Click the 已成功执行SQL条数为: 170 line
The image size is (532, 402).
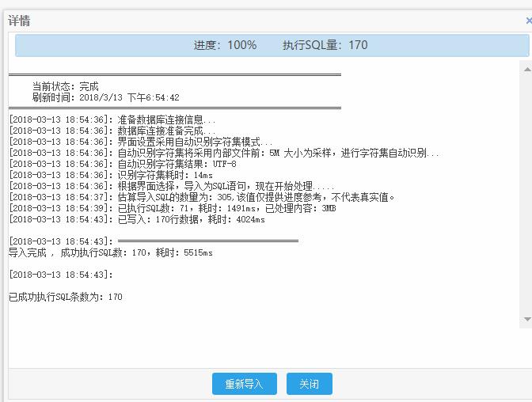coord(65,297)
